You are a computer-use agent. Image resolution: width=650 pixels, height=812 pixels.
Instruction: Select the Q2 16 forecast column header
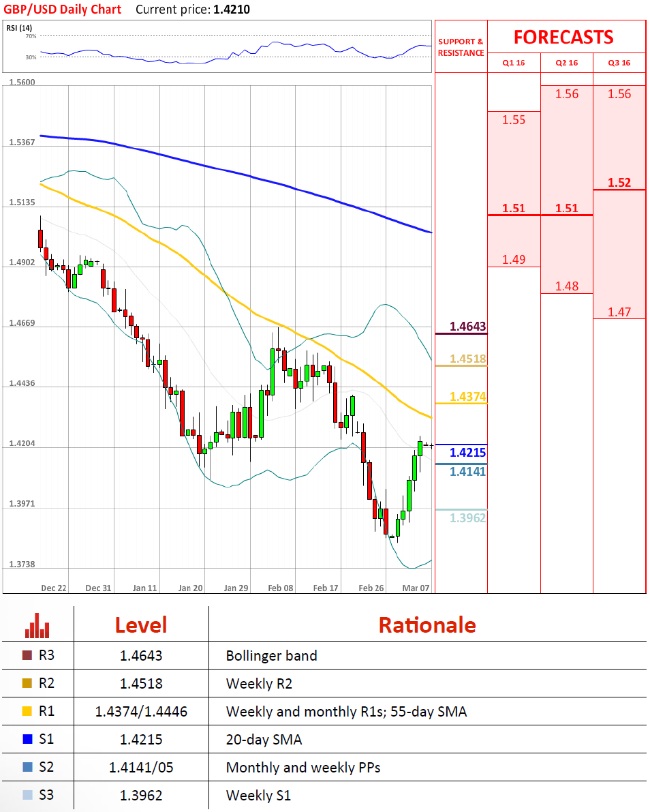[567, 63]
